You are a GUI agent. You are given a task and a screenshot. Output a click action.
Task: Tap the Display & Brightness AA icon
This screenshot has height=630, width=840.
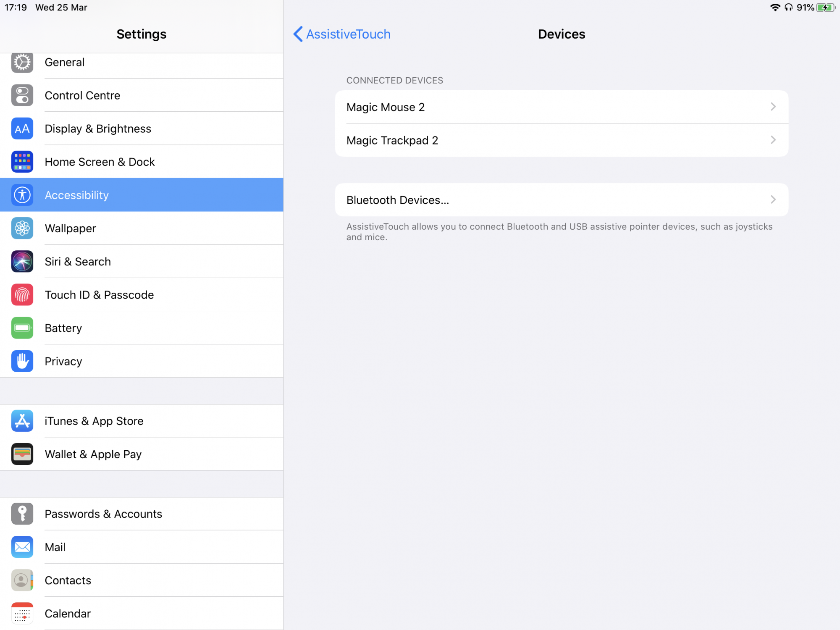tap(22, 129)
